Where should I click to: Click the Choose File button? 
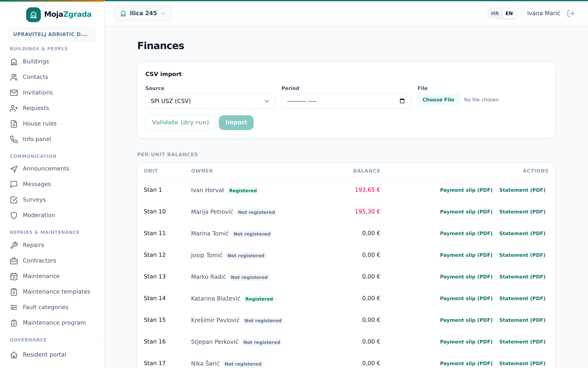tap(438, 100)
